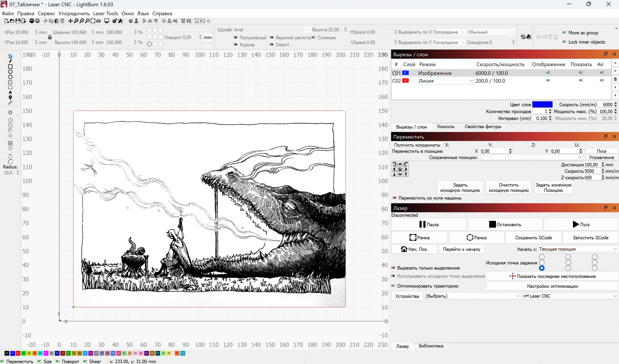Click the Пауза pause button
The image size is (619, 364).
(429, 224)
